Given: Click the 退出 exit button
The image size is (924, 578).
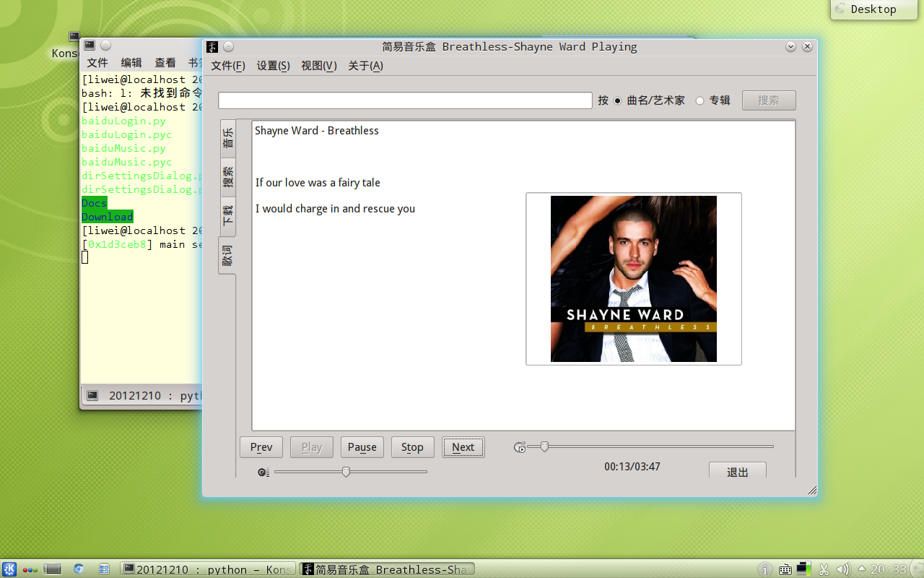Looking at the screenshot, I should point(738,470).
